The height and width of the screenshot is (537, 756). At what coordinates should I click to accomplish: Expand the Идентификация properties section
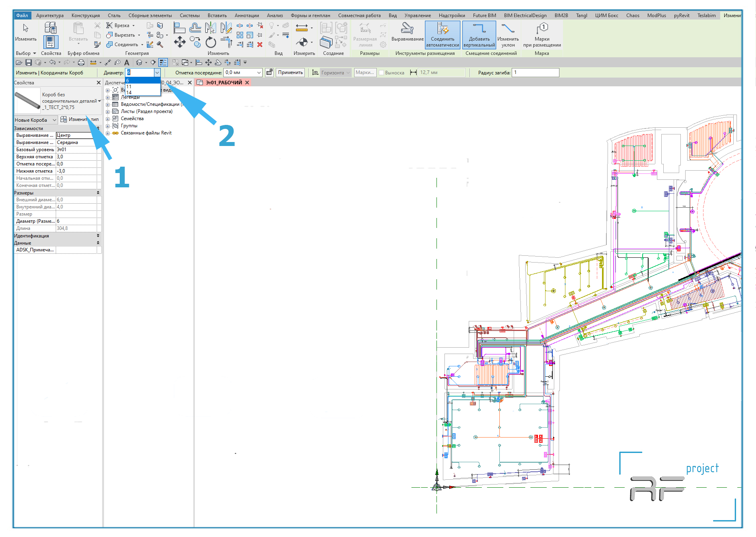click(x=98, y=236)
